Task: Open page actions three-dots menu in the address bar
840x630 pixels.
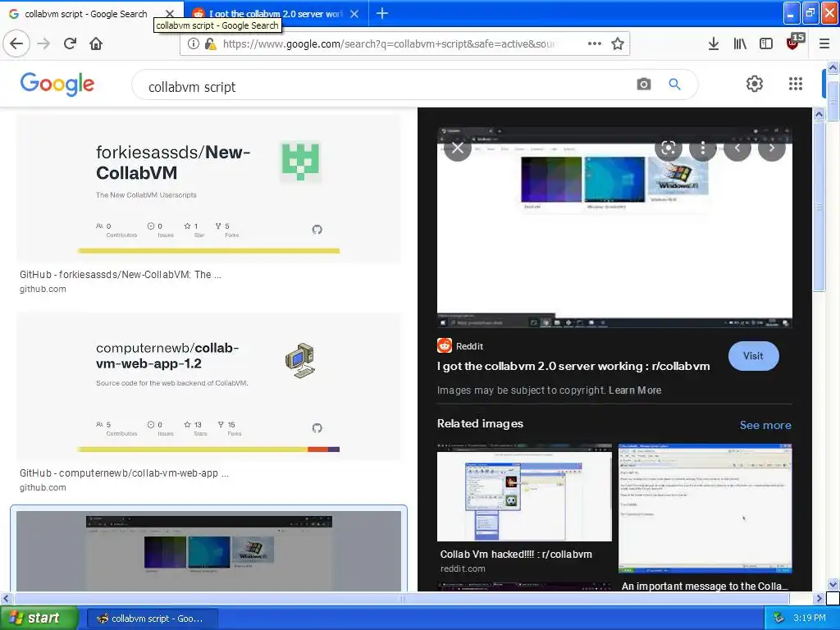Action: coord(594,43)
